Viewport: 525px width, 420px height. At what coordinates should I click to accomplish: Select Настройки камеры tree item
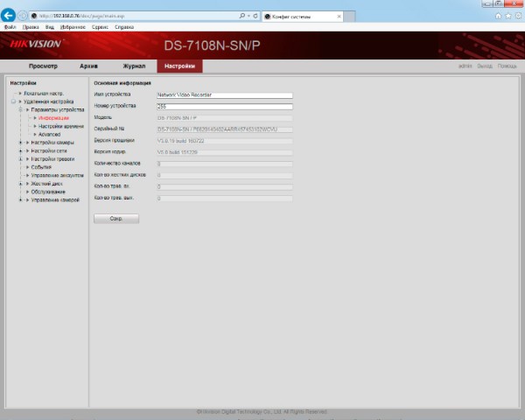click(52, 143)
